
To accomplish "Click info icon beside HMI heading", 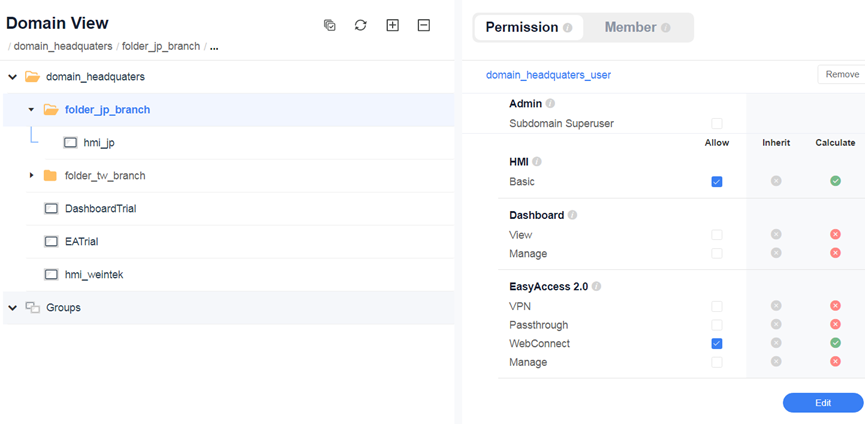I will click(537, 162).
